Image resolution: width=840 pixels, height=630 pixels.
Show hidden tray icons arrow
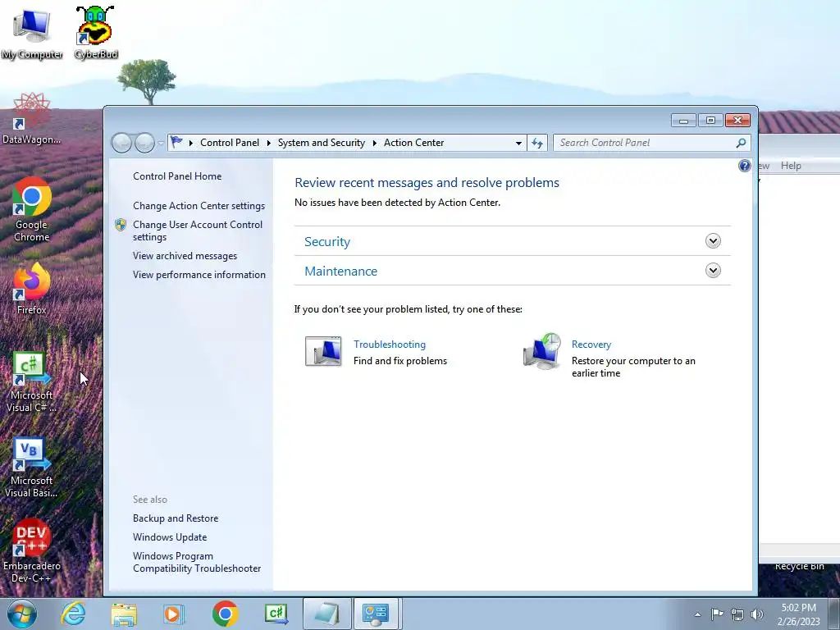click(x=697, y=614)
